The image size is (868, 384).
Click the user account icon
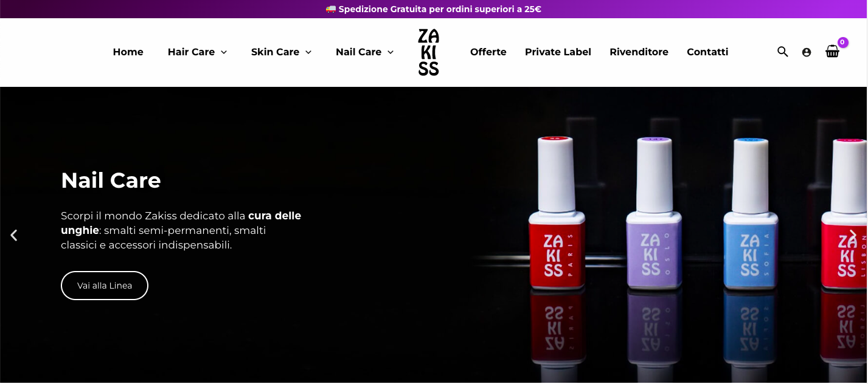point(807,52)
